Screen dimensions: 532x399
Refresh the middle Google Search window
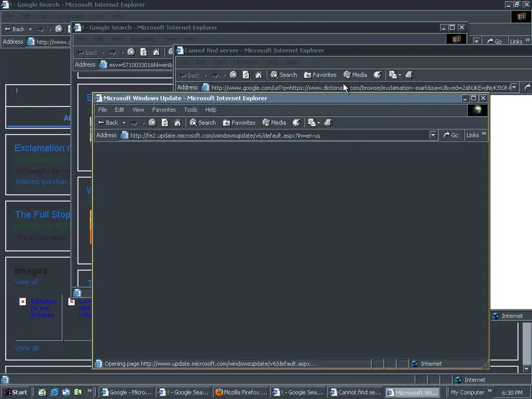click(144, 52)
